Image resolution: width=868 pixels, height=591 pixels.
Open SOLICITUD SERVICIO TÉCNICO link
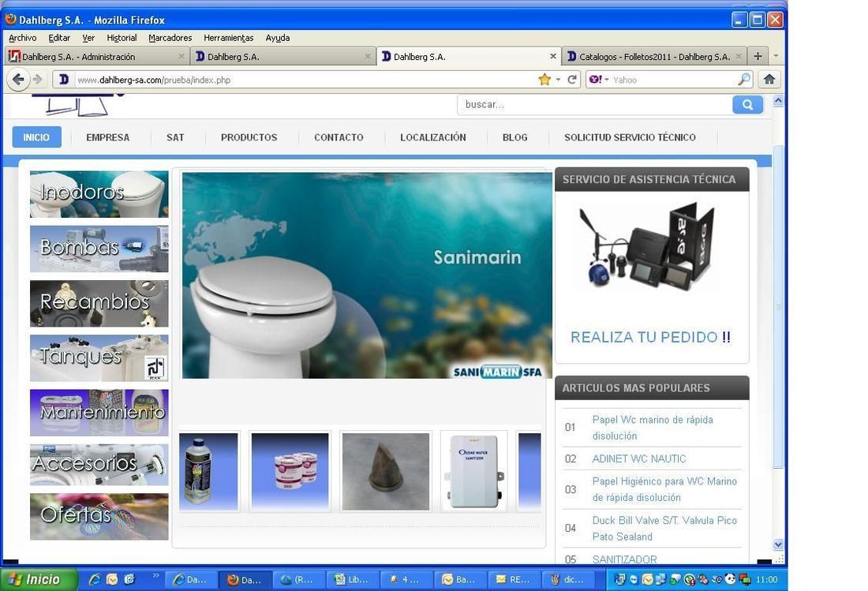(630, 137)
